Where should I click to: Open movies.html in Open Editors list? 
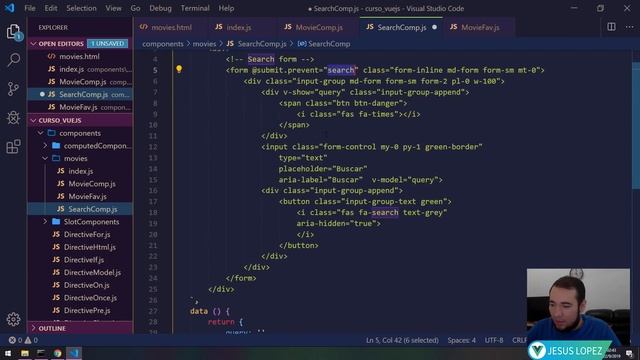[80, 56]
